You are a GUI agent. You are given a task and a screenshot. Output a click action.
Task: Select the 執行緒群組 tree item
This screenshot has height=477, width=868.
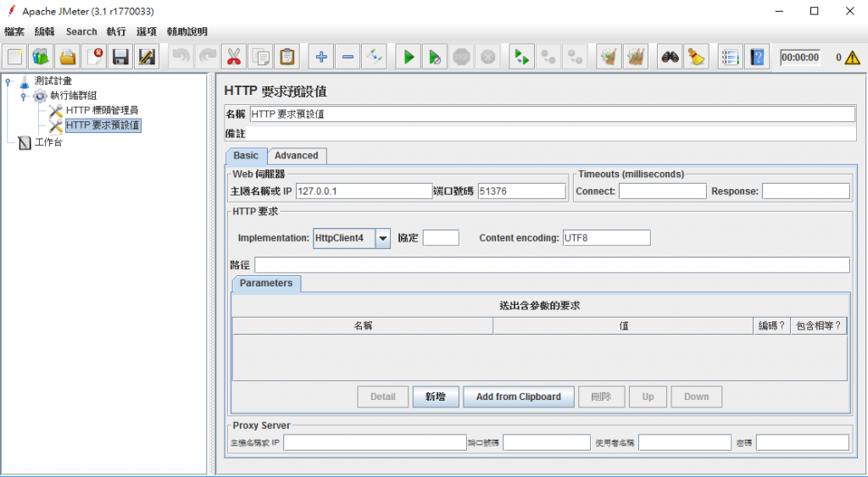[x=73, y=96]
